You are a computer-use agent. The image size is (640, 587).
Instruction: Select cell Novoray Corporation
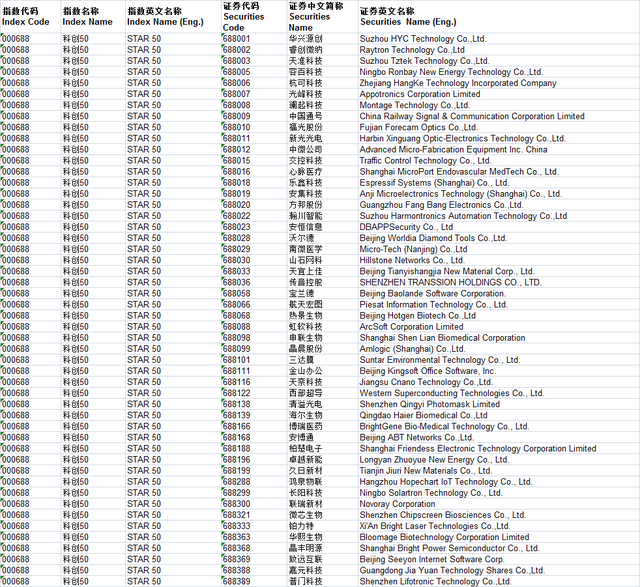tap(498, 504)
